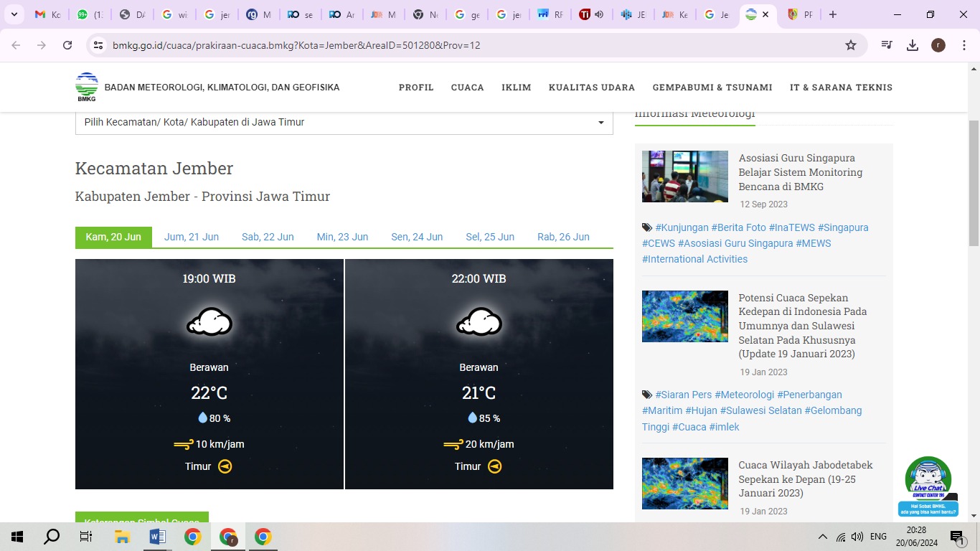Bookmark this page with star icon
Image resolution: width=980 pixels, height=551 pixels.
tap(851, 45)
